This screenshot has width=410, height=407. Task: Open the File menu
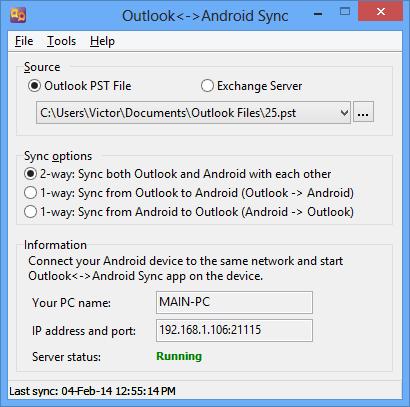(x=24, y=41)
